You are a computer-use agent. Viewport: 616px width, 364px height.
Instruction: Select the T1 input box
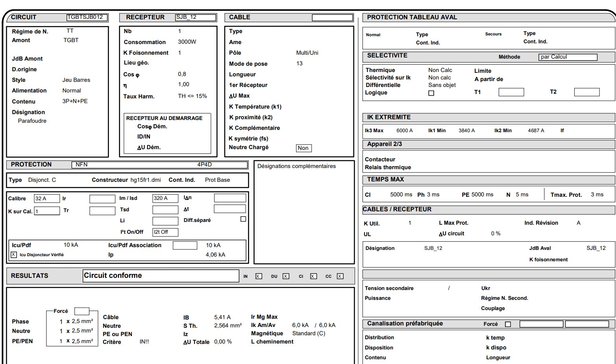pyautogui.click(x=511, y=92)
